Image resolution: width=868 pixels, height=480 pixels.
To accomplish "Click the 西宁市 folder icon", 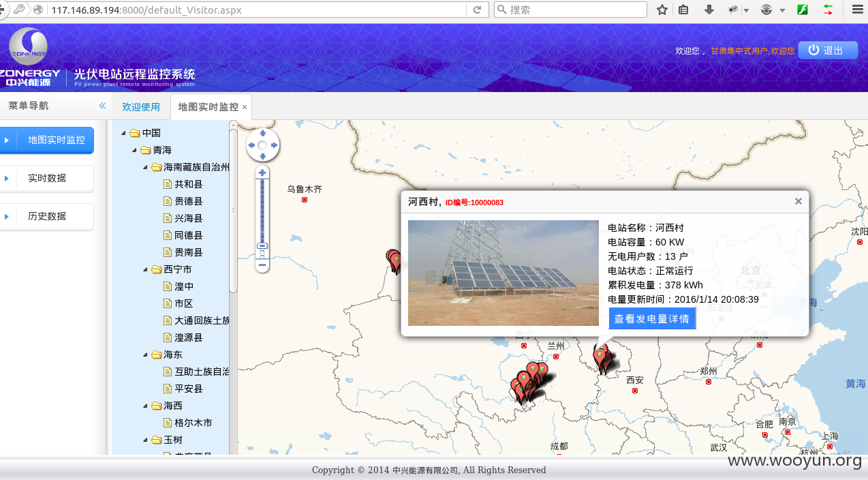I will click(x=156, y=269).
